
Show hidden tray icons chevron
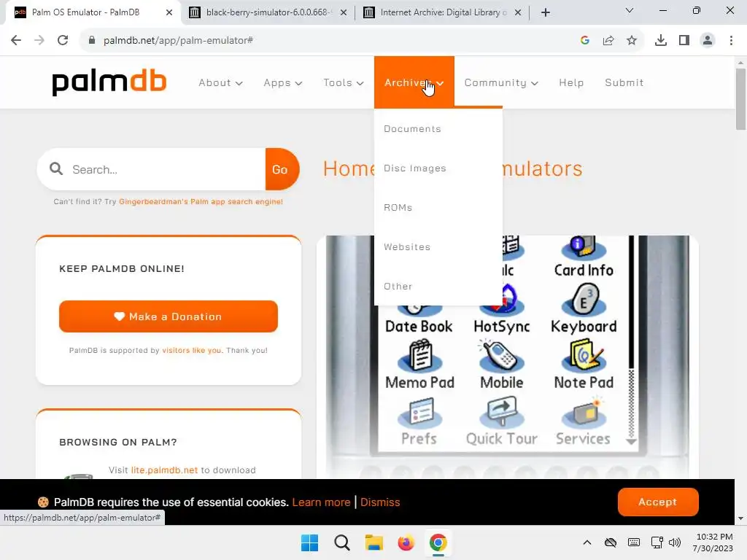point(587,542)
